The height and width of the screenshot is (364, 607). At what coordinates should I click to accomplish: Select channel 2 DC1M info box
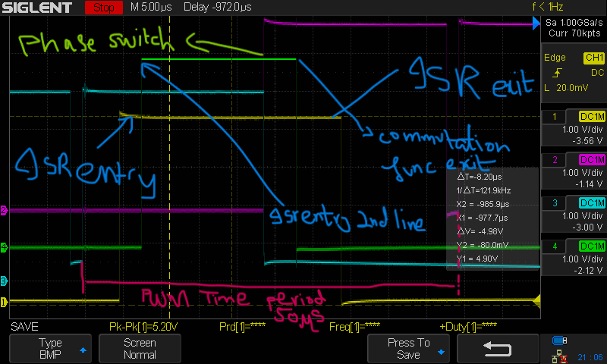(574, 171)
